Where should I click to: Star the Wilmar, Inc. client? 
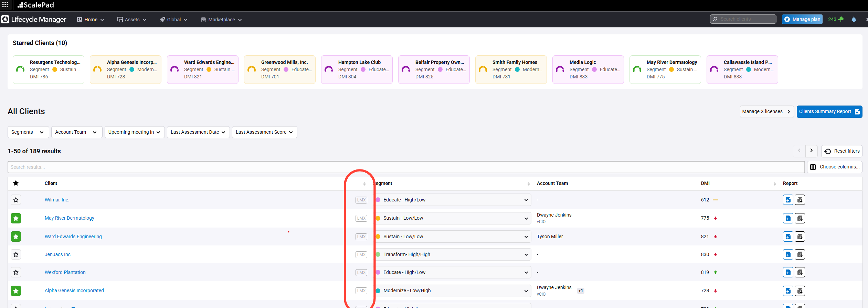tap(16, 200)
